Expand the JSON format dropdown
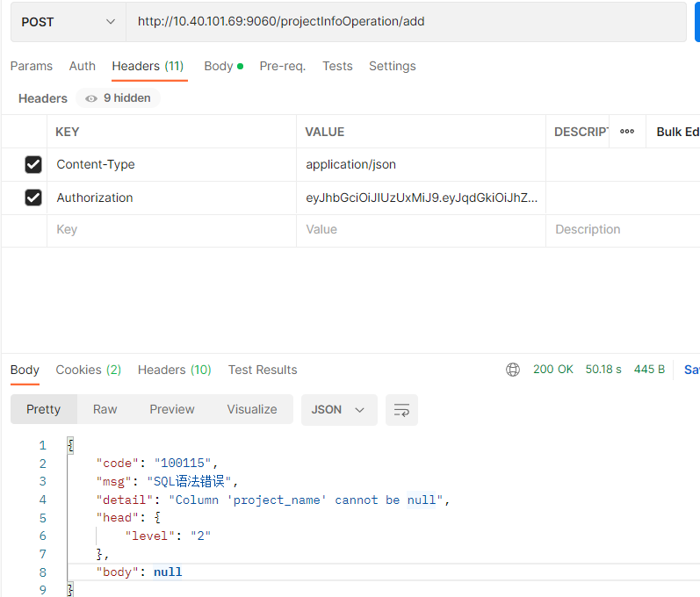This screenshot has width=700, height=597. click(x=338, y=410)
